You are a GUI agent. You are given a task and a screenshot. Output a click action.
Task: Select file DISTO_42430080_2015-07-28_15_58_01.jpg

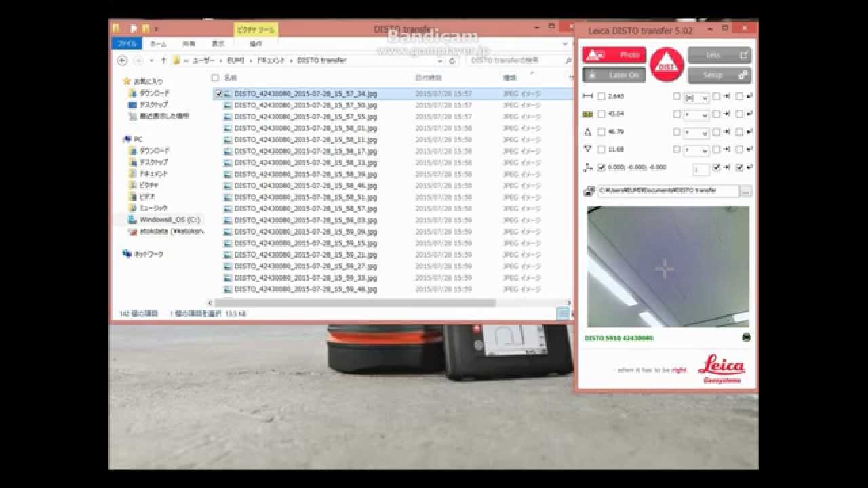click(x=305, y=129)
